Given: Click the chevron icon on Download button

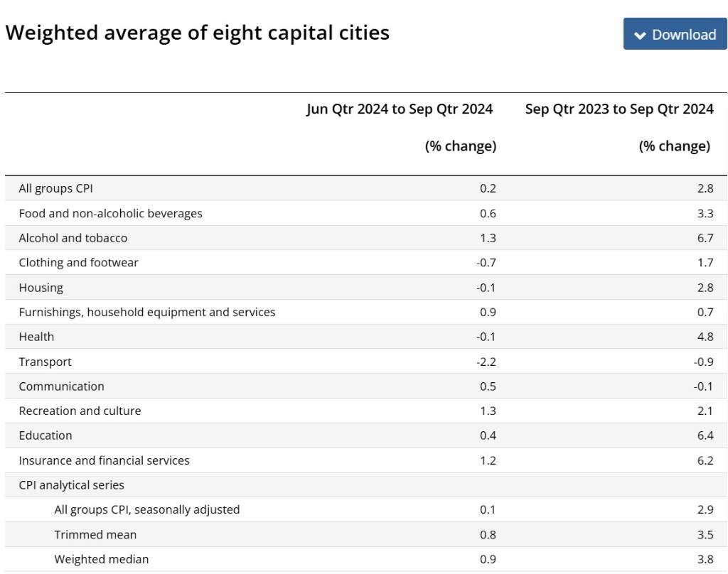Looking at the screenshot, I should point(640,36).
